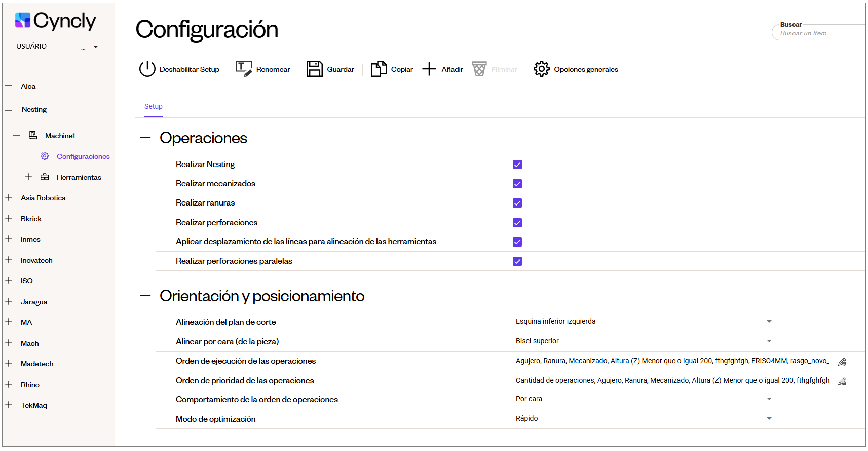Collapse the Operaciones section
This screenshot has width=868, height=451.
(145, 138)
